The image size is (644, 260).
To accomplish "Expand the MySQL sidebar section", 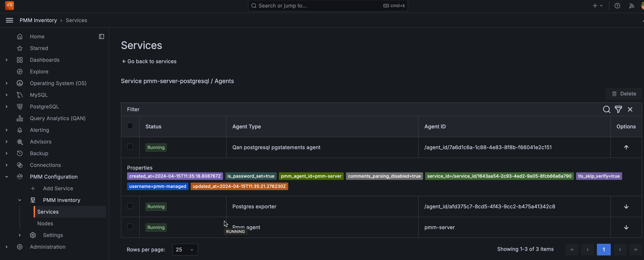I will tap(6, 95).
